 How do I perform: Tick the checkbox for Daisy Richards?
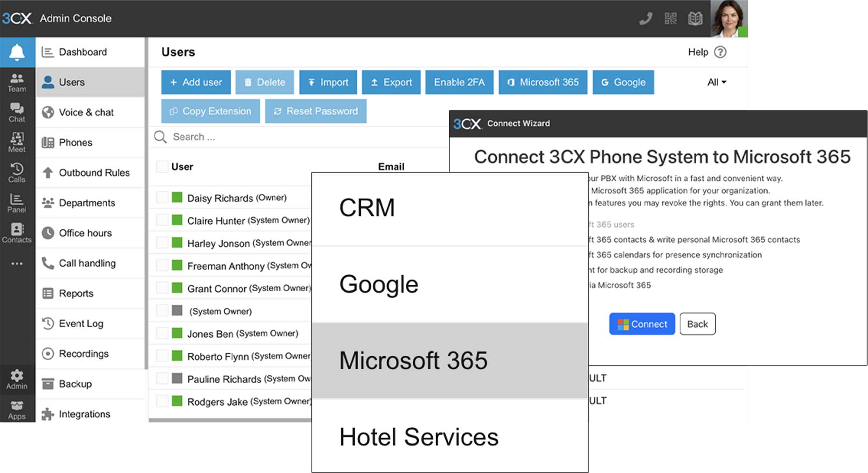pyautogui.click(x=162, y=197)
